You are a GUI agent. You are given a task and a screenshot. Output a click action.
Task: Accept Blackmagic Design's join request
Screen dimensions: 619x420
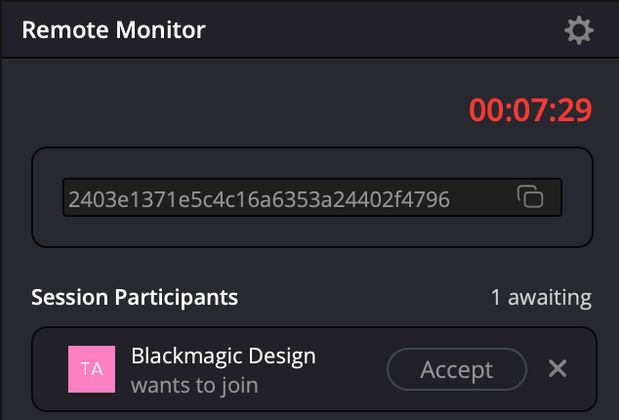pyautogui.click(x=457, y=369)
